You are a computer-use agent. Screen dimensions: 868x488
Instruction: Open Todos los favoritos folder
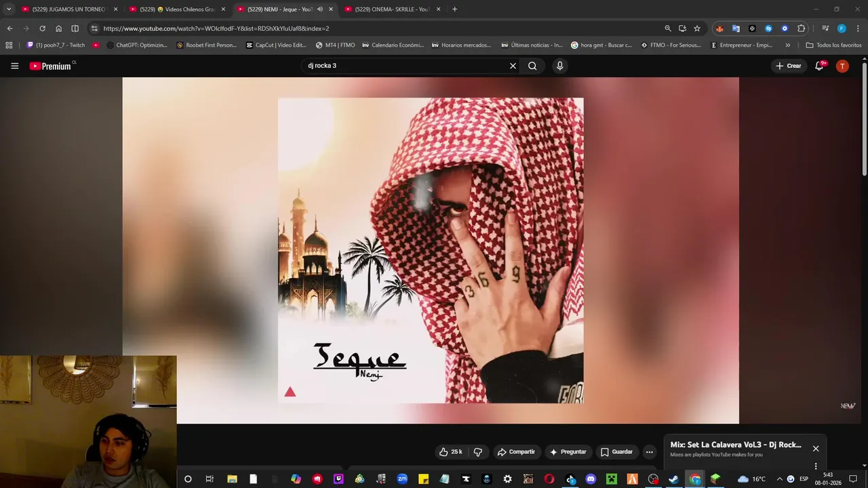point(833,45)
